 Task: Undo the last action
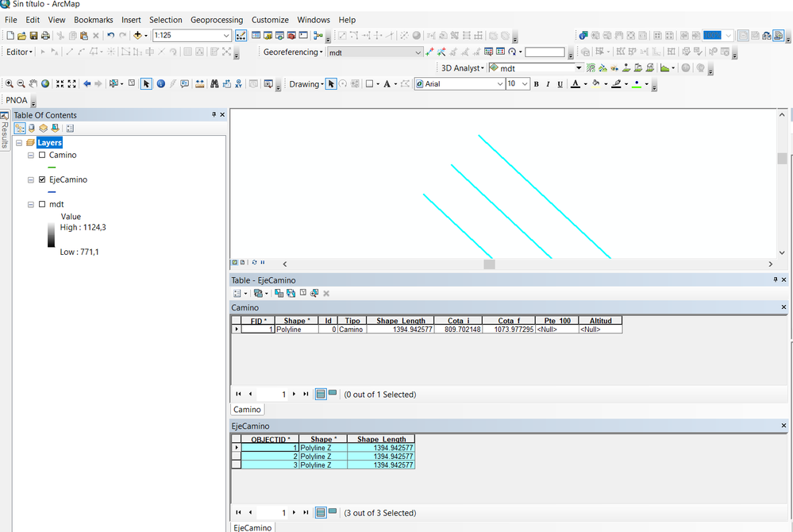[110, 36]
